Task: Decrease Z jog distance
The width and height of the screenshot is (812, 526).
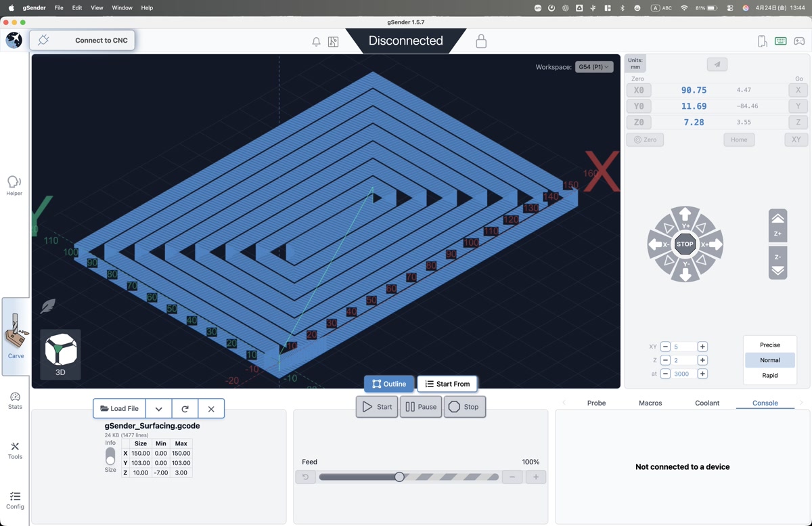Action: click(665, 360)
